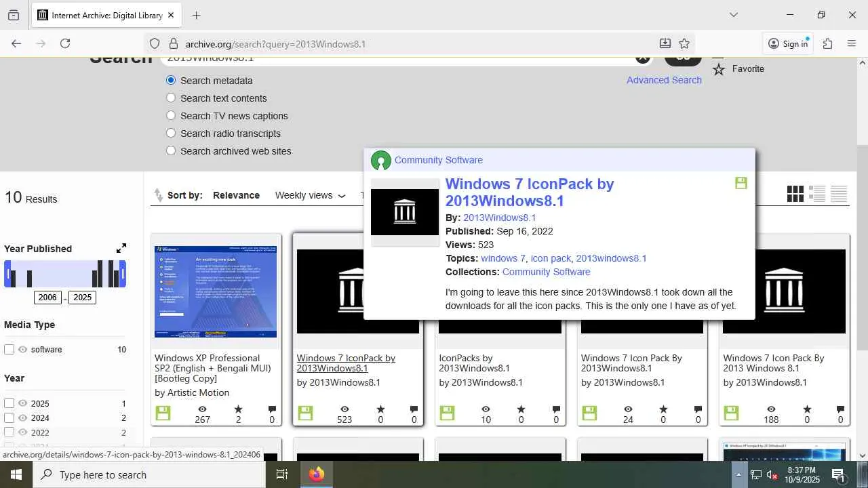Image resolution: width=868 pixels, height=488 pixels.
Task: Click the address bar URL
Action: [275, 44]
